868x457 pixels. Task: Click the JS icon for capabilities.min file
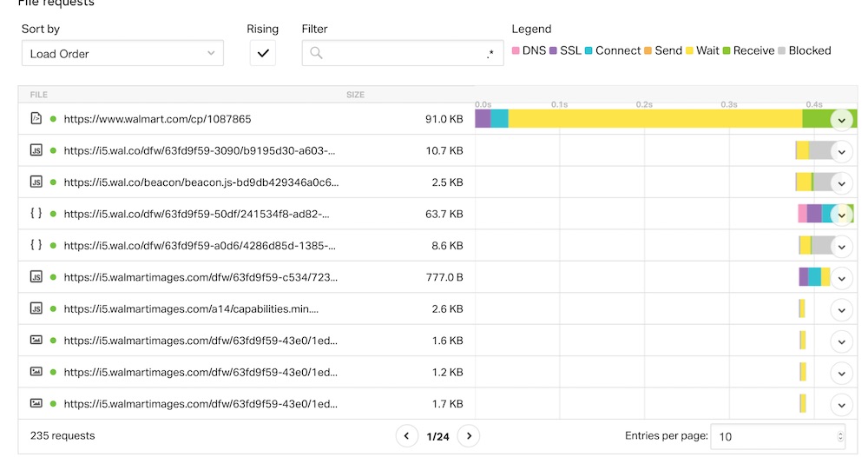[36, 308]
